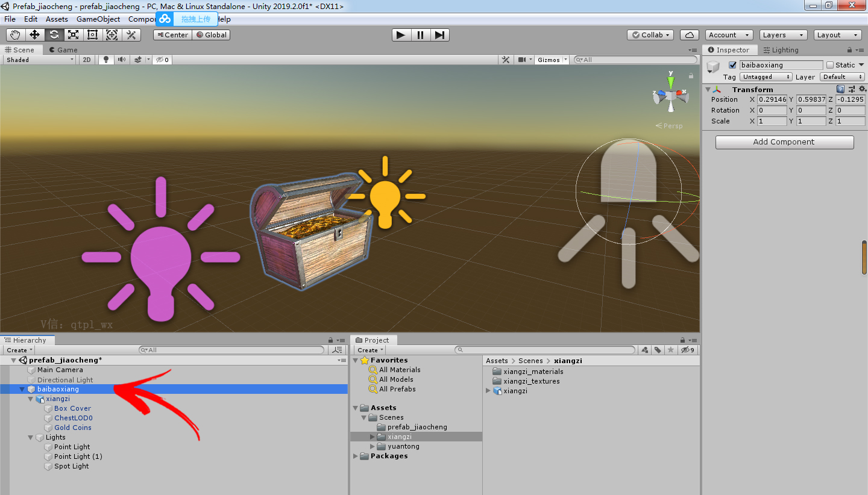Select the game object icon picker
868x495 pixels.
click(x=714, y=67)
